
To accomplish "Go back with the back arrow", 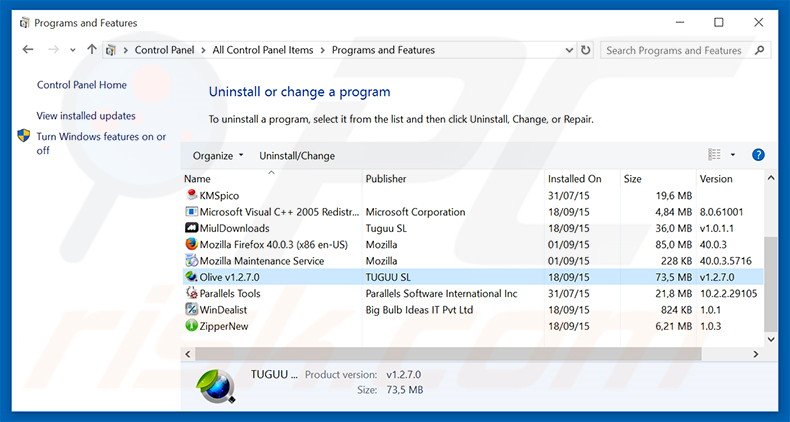I will (28, 49).
